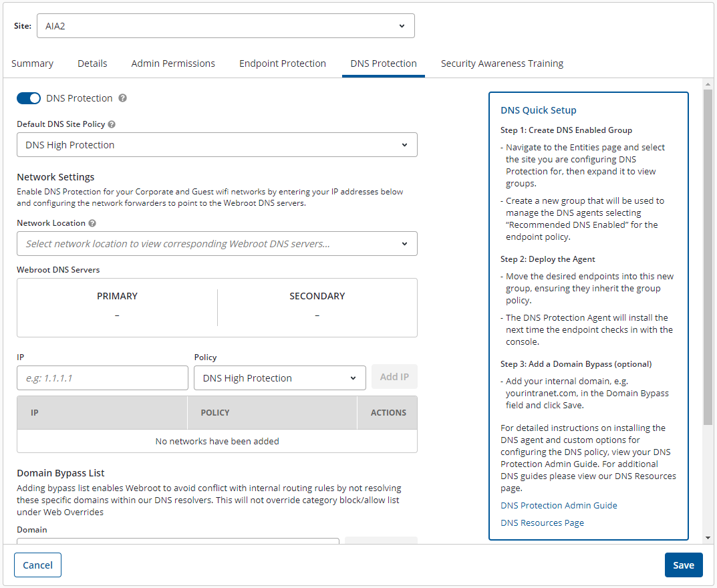This screenshot has width=717, height=588.
Task: Switch to the Summary tab
Action: 33,63
